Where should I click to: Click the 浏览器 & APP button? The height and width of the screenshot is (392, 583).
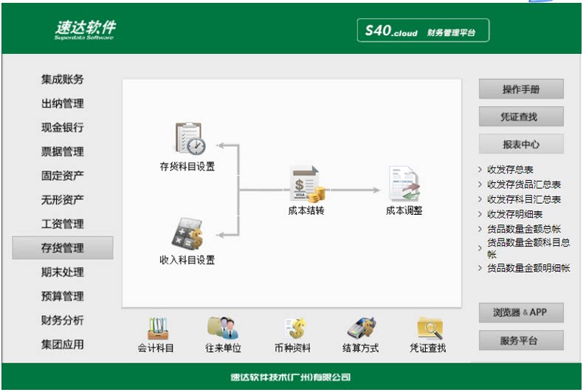pos(521,312)
